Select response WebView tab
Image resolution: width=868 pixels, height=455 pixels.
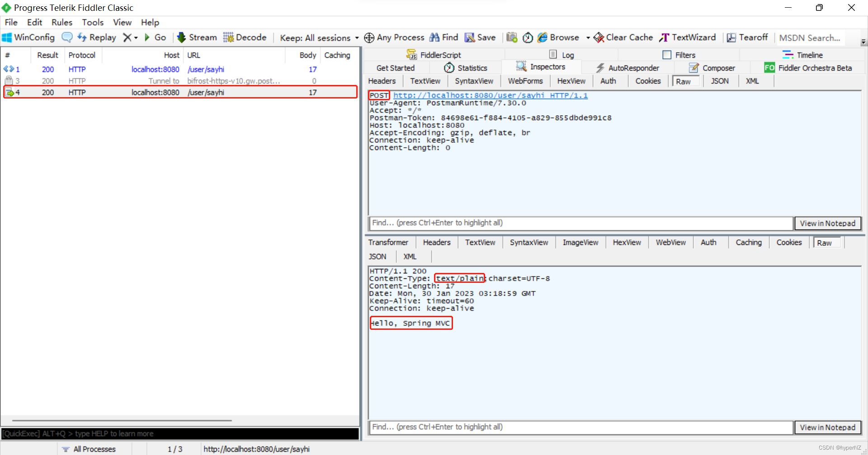[x=671, y=242]
